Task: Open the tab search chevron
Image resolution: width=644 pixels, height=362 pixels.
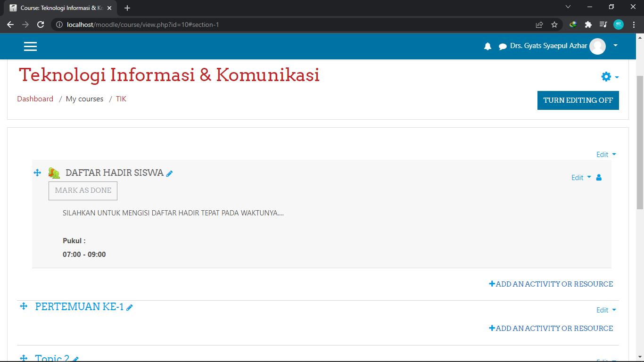Action: pyautogui.click(x=568, y=7)
